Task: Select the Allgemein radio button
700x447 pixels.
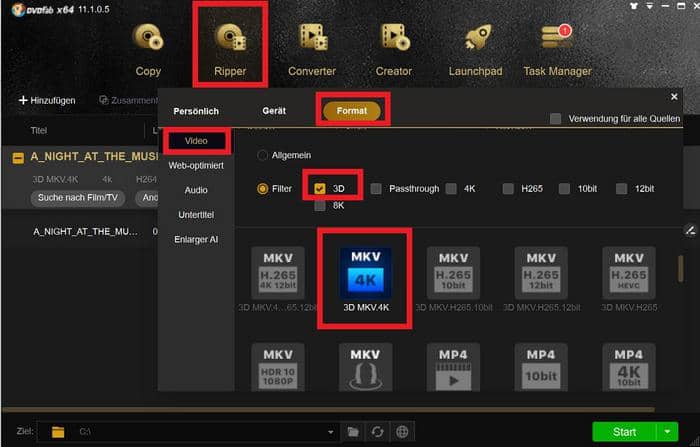Action: (262, 155)
